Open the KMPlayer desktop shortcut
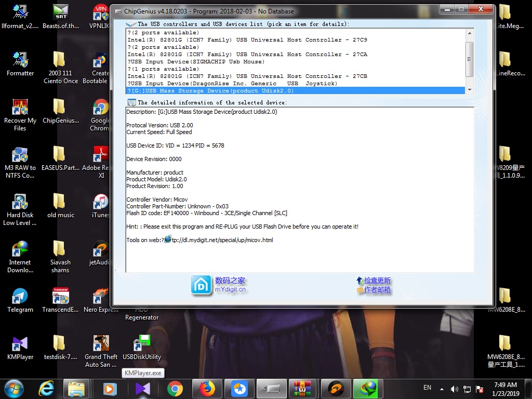The height and width of the screenshot is (399, 532). tap(20, 348)
